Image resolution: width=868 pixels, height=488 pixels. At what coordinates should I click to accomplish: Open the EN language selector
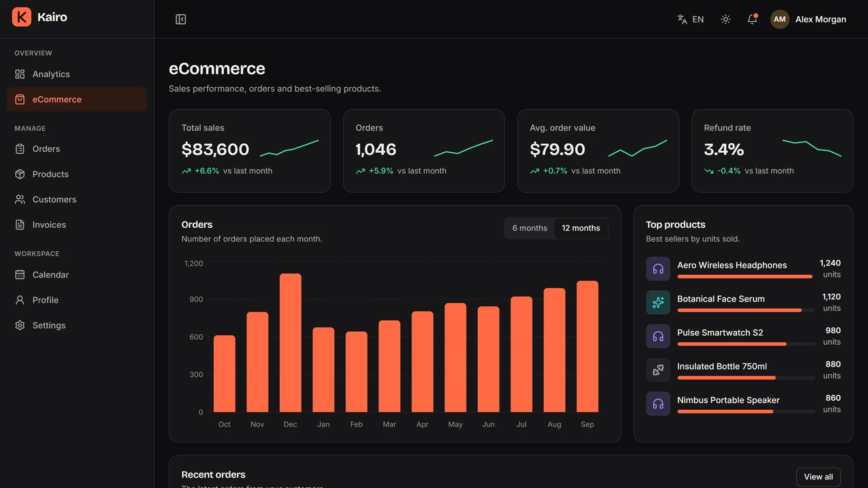pos(690,19)
